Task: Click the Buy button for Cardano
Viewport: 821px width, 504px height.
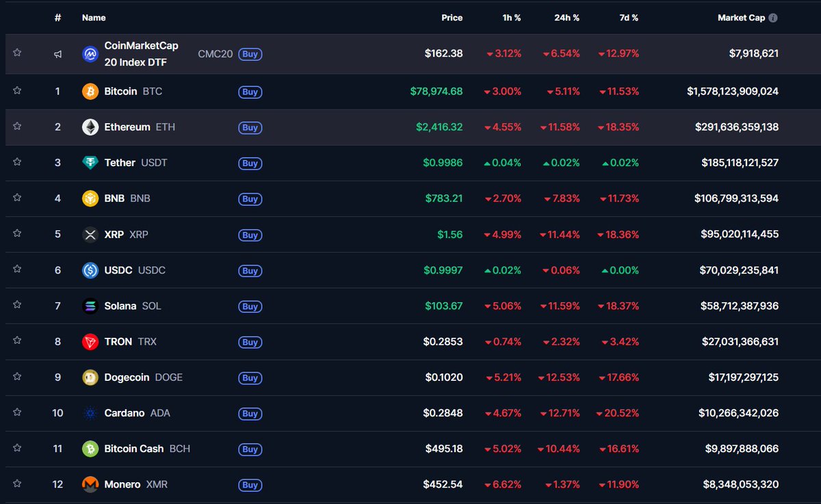Action: point(250,414)
